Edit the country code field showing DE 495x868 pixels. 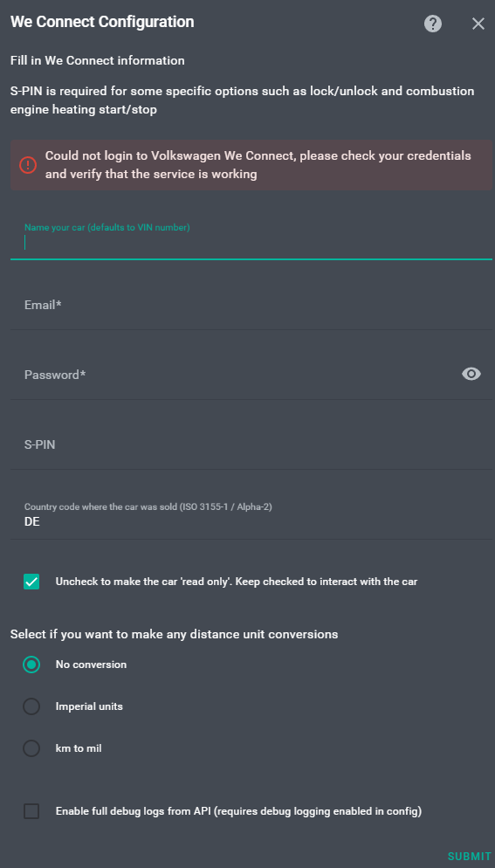[251, 518]
